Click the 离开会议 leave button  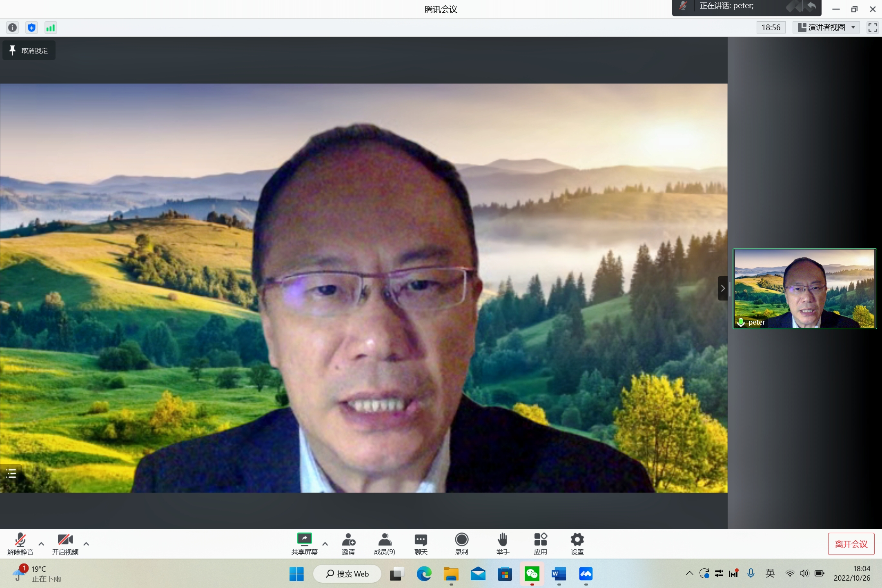[851, 544]
